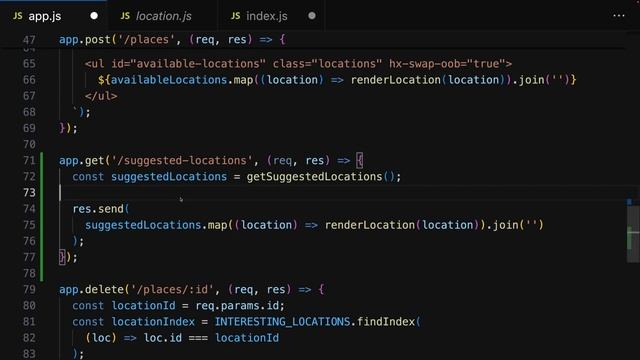The width and height of the screenshot is (640, 360).
Task: Click highlighted opening brace on line 71
Action: [x=359, y=160]
